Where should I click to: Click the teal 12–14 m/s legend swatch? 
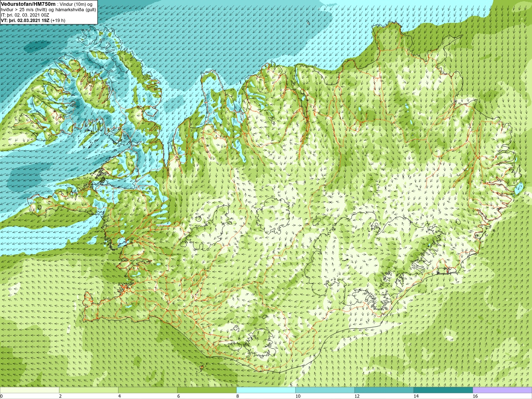[x=384, y=390]
